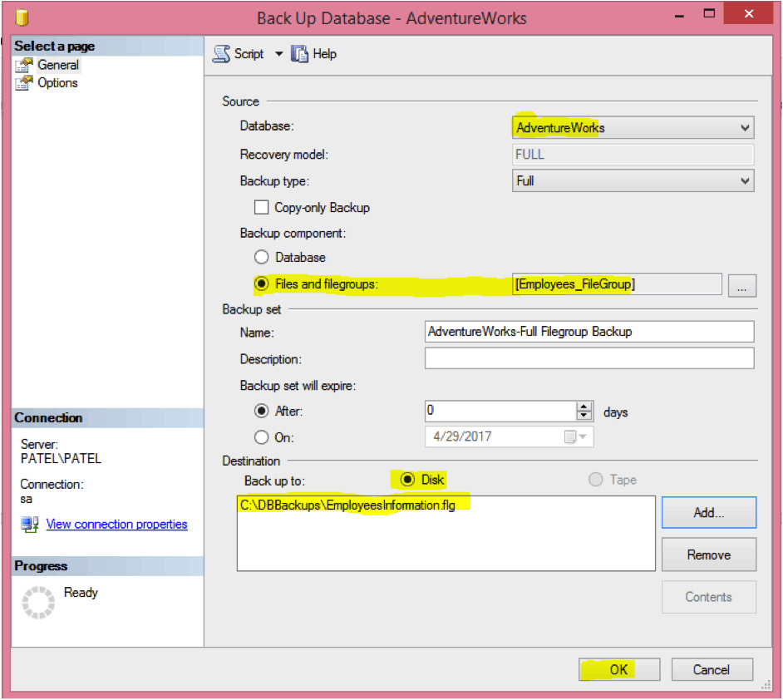The image size is (783, 700).
Task: Maximize the Back Up Database window
Action: point(709,14)
